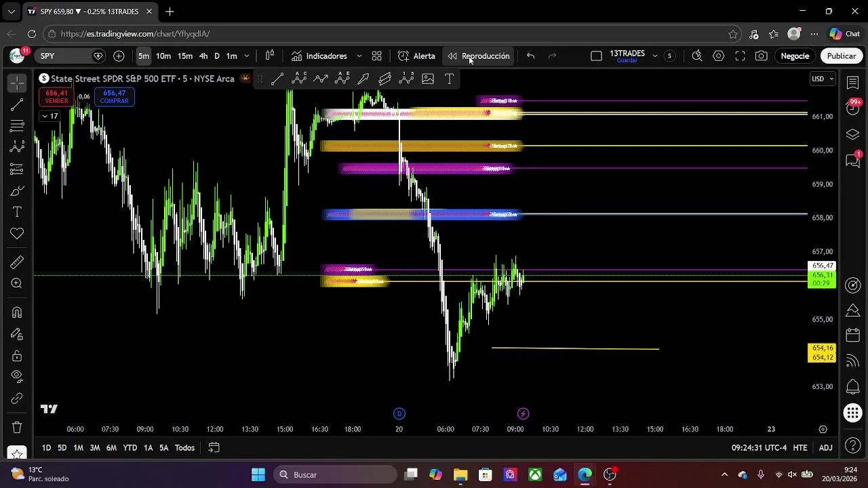Open the timezone 09:24:31 UTC-4 menu
This screenshot has width=868, height=488.
759,447
